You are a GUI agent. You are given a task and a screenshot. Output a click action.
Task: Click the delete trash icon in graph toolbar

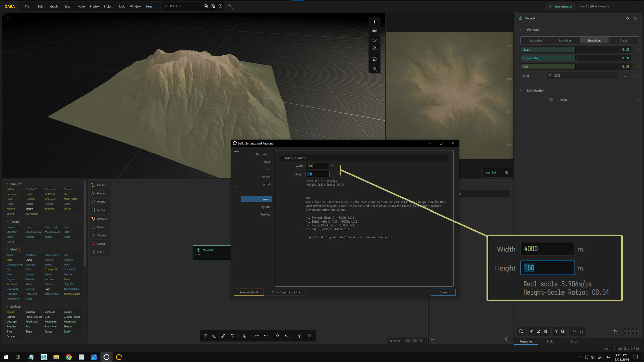pos(245,336)
